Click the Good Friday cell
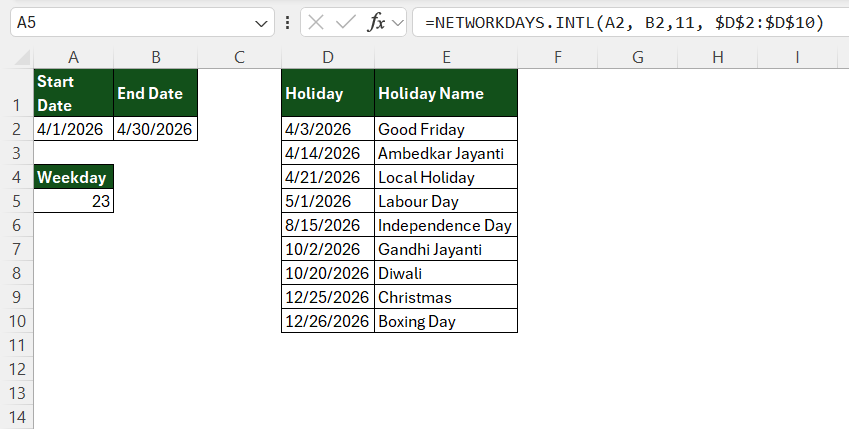849x429 pixels. click(446, 129)
